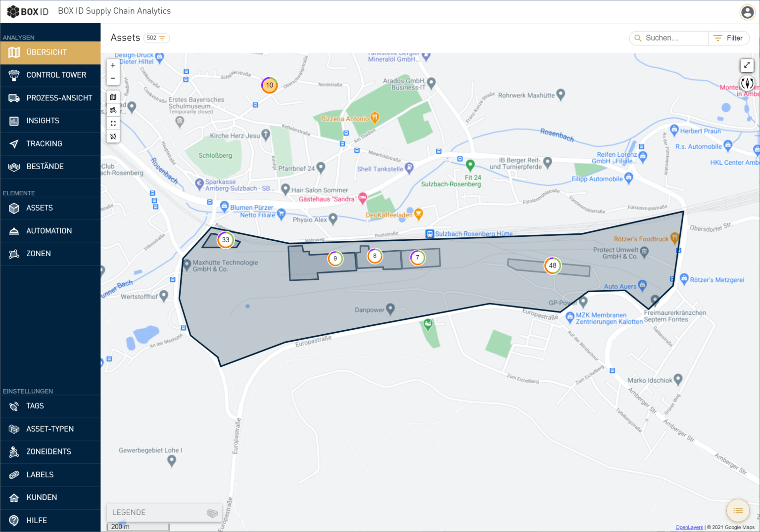The width and height of the screenshot is (760, 532).
Task: Expand map to fullscreen with diagonal arrow
Action: (x=747, y=65)
